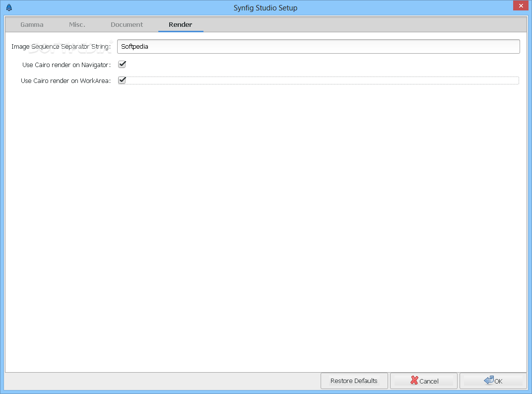Select the Document tab
Screen dimensions: 532x394
pos(127,24)
